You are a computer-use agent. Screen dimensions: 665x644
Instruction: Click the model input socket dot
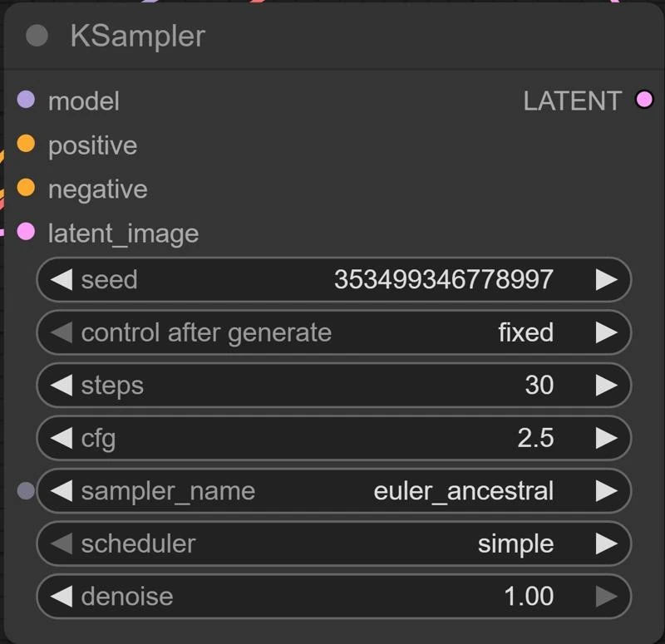[26, 100]
